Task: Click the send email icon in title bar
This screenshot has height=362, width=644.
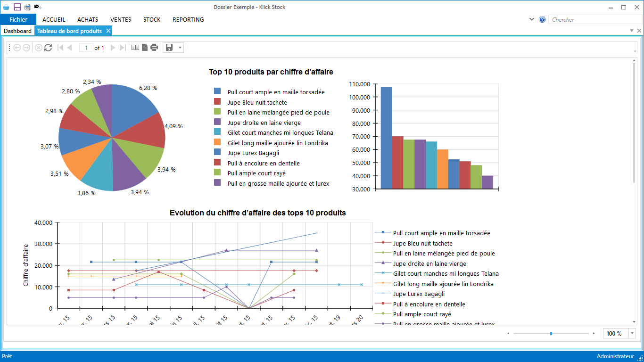Action: point(38,7)
